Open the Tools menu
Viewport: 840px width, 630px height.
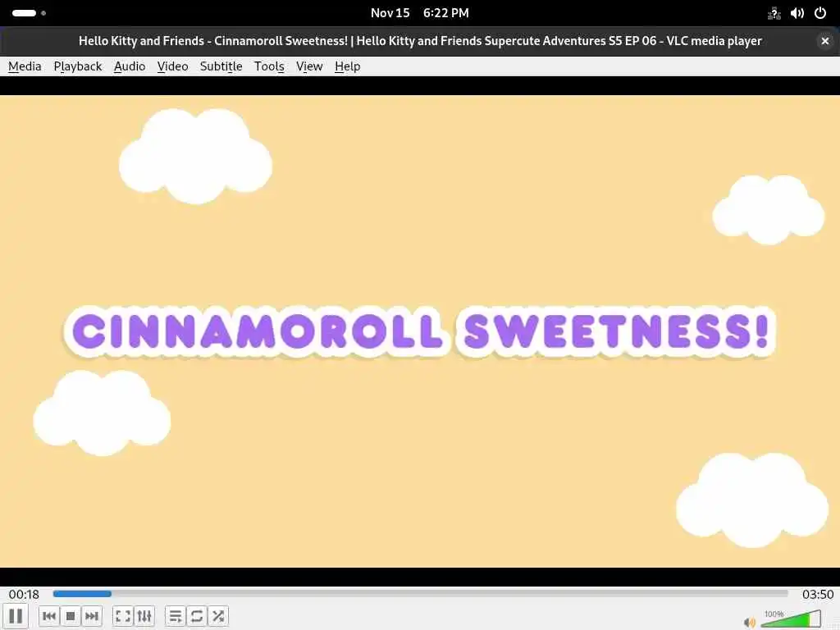click(269, 66)
